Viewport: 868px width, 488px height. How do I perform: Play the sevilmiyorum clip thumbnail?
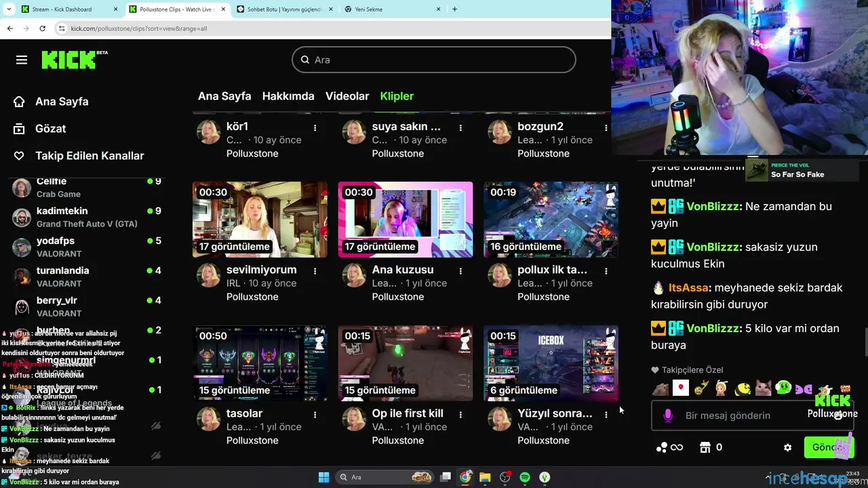(x=260, y=220)
